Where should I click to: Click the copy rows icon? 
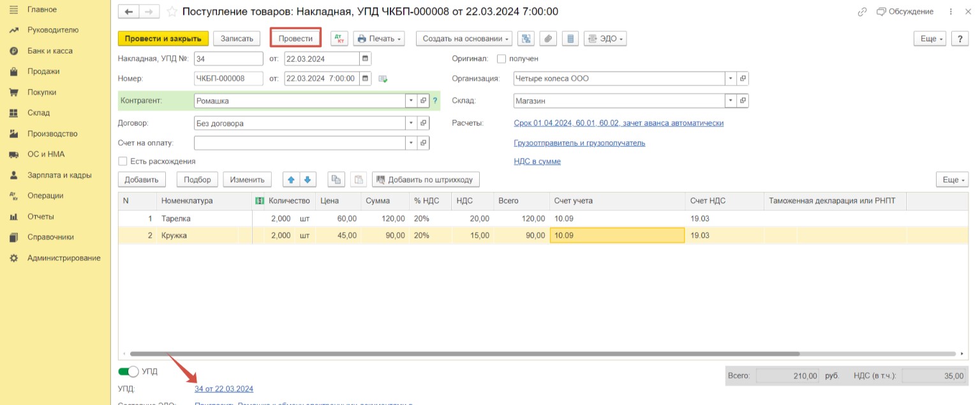tap(336, 180)
